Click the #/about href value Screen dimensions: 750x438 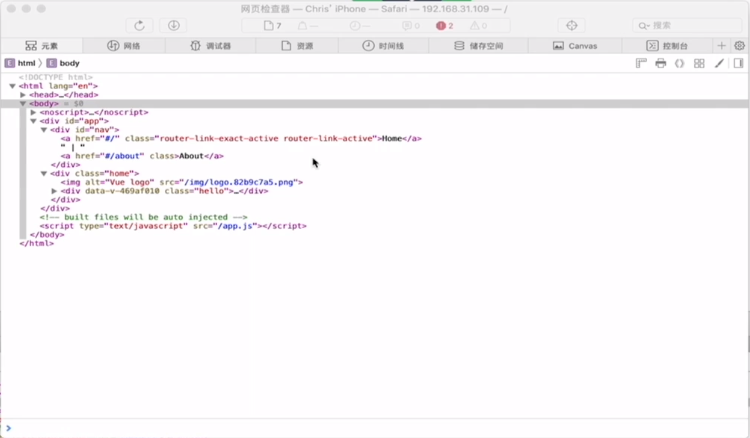pos(122,156)
